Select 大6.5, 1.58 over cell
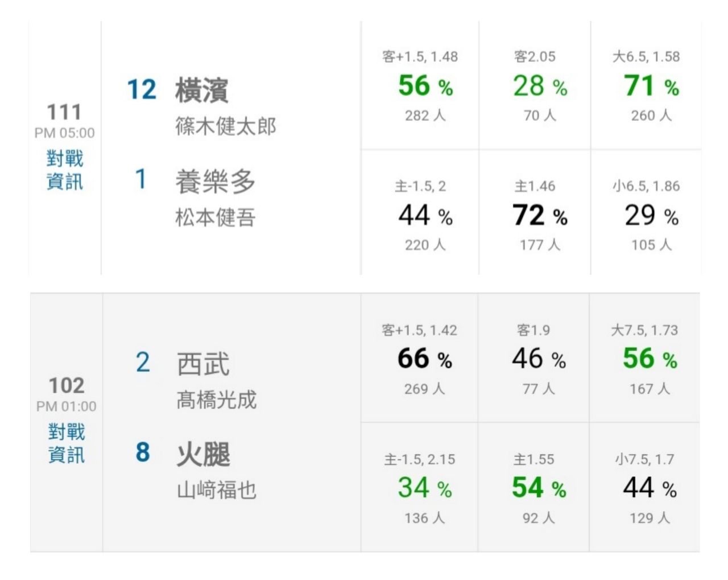 click(x=646, y=85)
